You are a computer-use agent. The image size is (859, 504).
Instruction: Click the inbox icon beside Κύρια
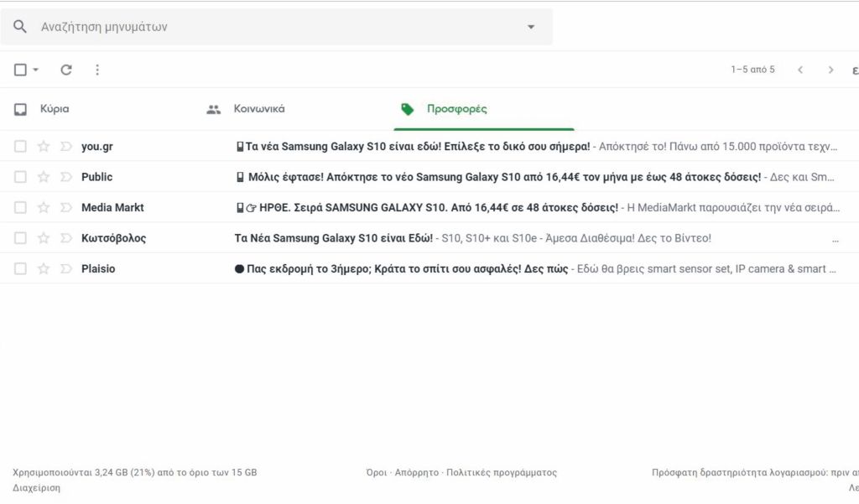[20, 109]
